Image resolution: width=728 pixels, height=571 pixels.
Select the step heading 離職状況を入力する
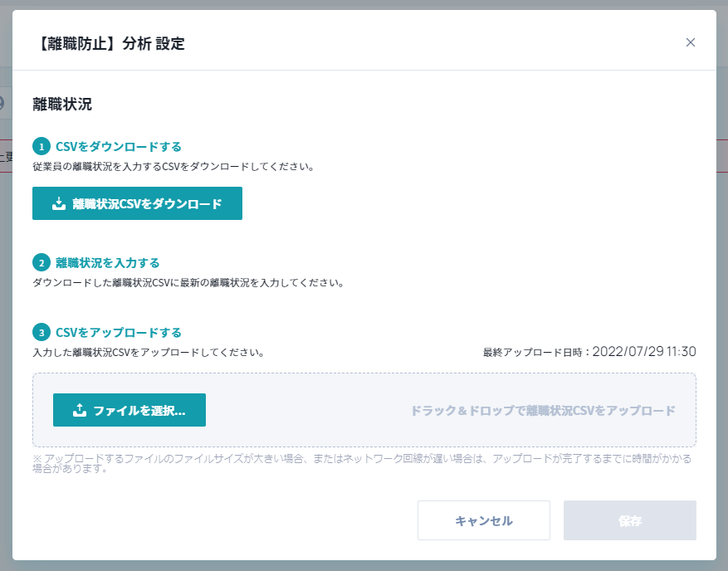click(x=108, y=263)
